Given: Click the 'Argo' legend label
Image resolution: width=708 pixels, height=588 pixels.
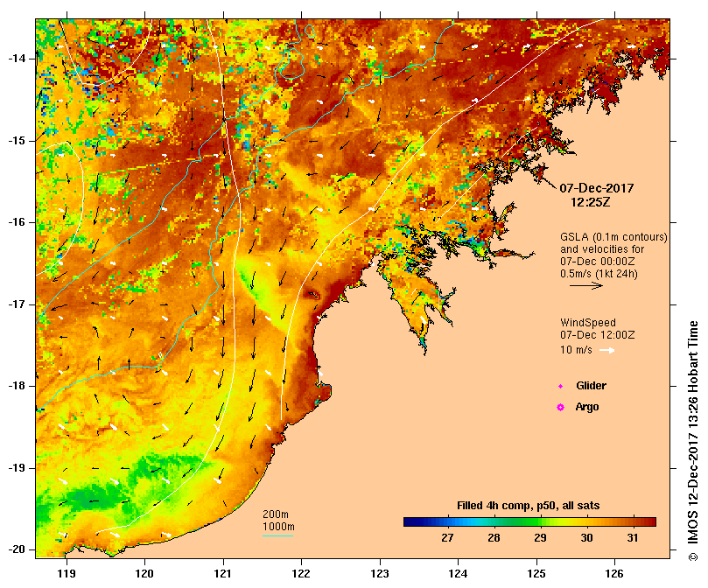Looking at the screenshot, I should pos(587,407).
